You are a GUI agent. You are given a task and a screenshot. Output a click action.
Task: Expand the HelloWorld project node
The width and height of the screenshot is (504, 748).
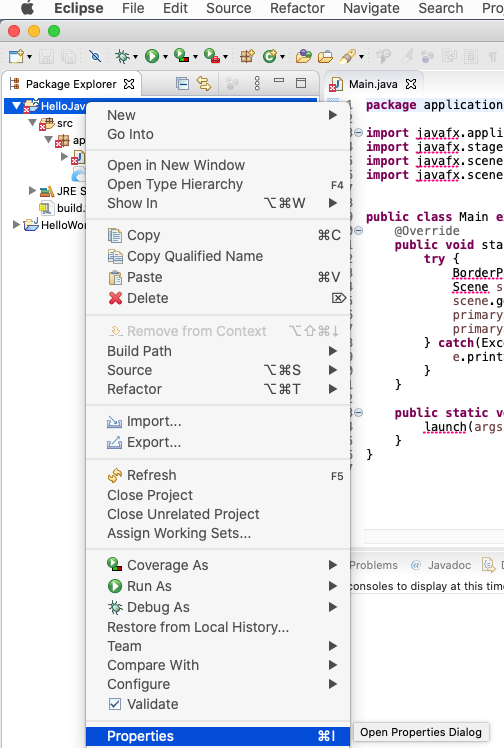[17, 224]
